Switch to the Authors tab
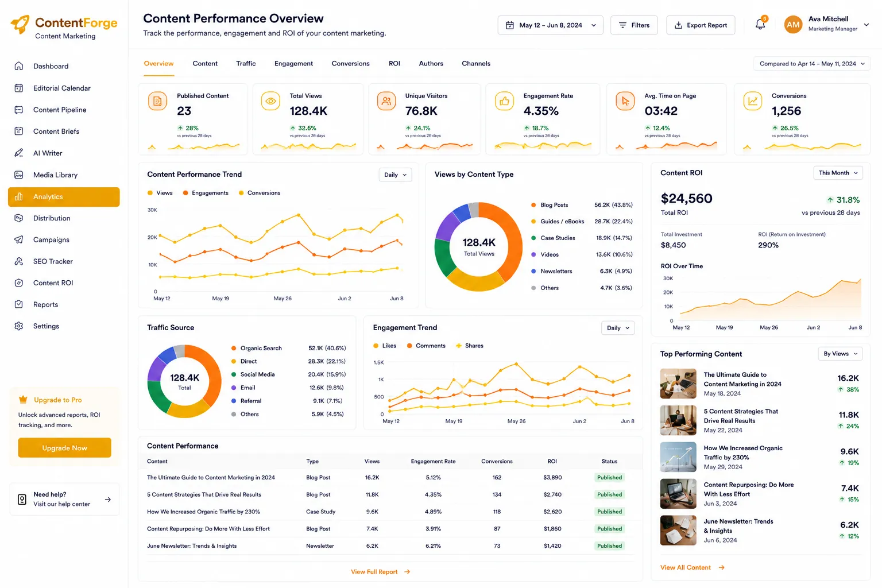The image size is (882, 588). pyautogui.click(x=431, y=64)
